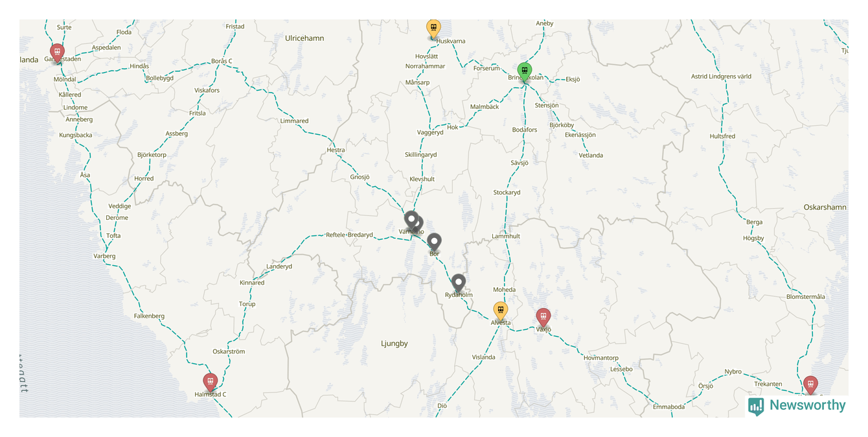Click the Borås C station label

222,61
